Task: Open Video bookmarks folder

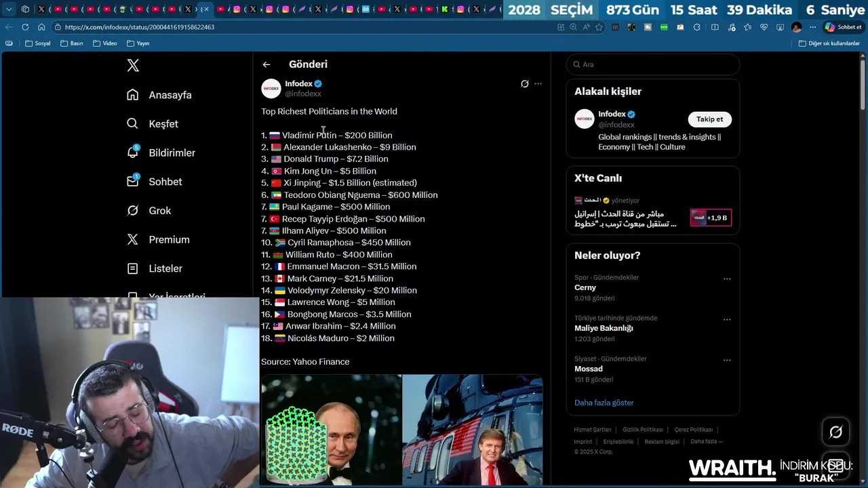Action: 105,43
